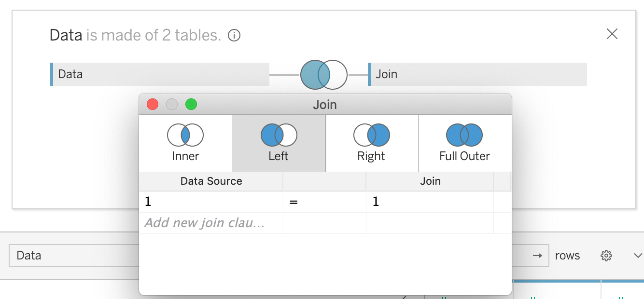Click the arrow icon beside rows
The width and height of the screenshot is (644, 299).
click(537, 256)
